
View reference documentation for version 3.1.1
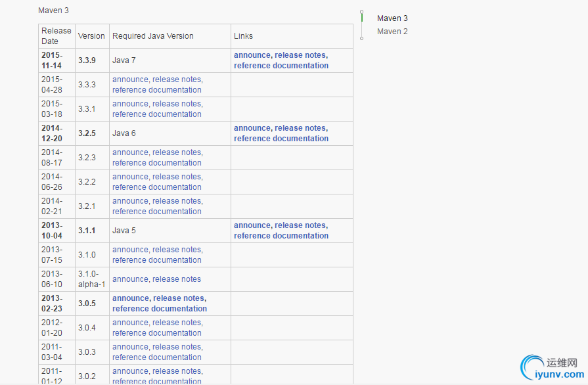[281, 236]
